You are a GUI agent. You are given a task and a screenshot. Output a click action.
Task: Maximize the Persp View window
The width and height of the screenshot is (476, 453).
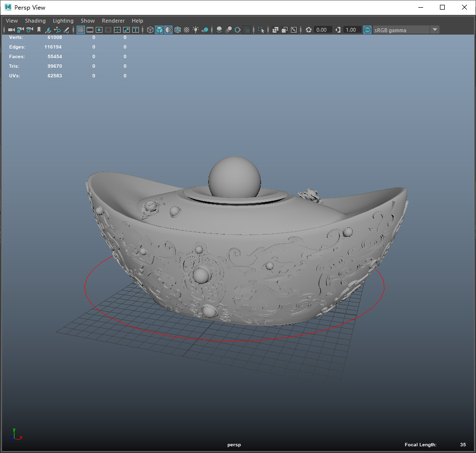442,7
